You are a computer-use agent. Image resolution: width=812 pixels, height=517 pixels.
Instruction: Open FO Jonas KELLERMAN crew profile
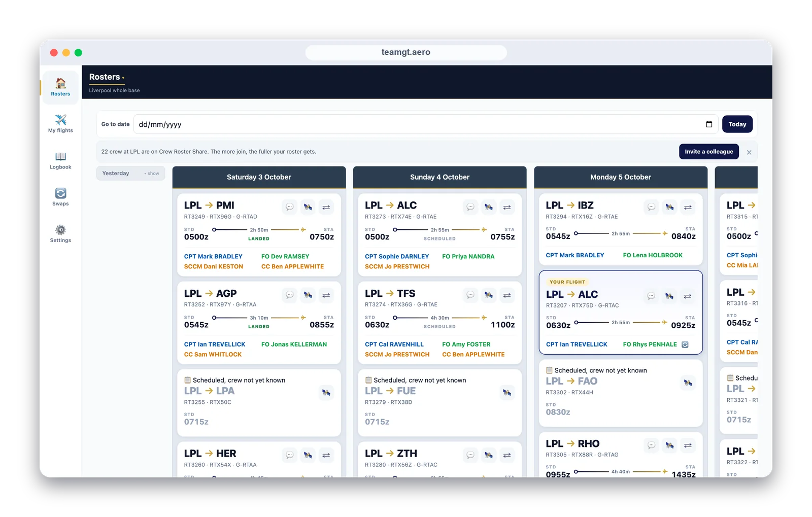tap(294, 344)
